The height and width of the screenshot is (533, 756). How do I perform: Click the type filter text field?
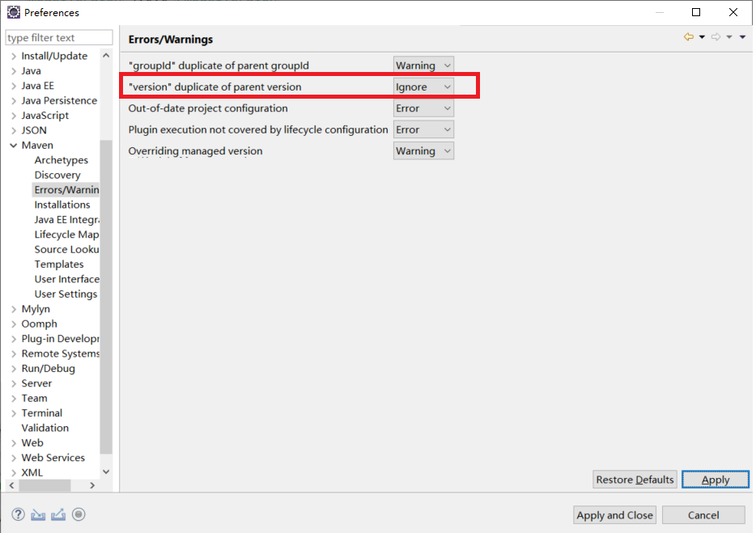click(59, 38)
